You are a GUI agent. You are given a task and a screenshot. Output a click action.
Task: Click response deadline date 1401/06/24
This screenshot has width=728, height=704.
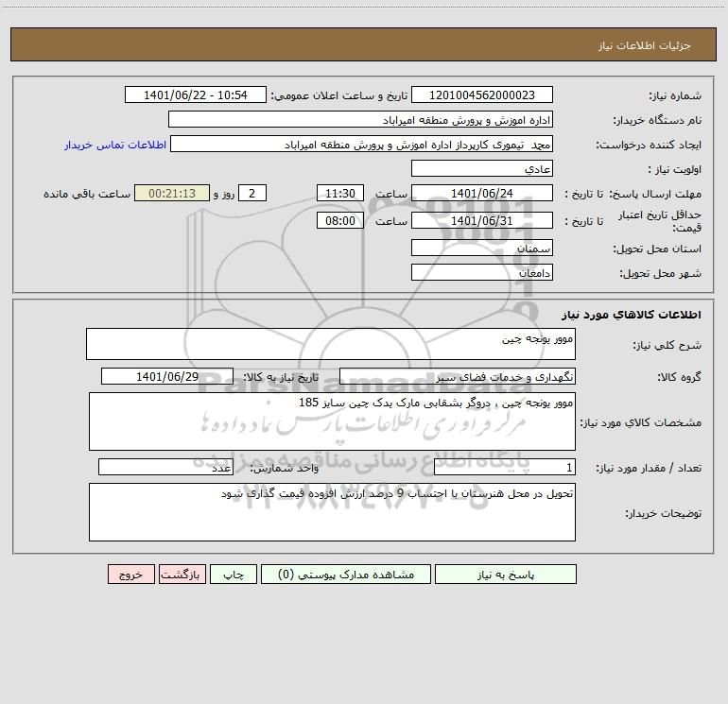click(482, 193)
